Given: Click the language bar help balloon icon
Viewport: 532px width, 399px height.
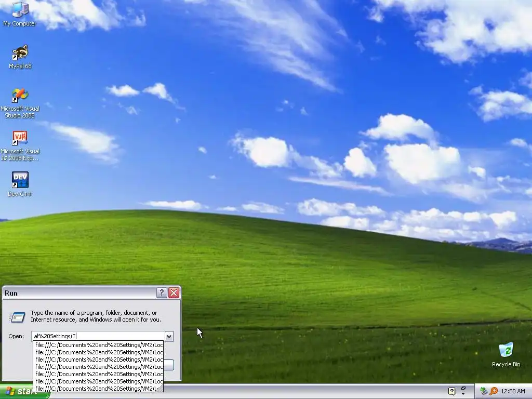Looking at the screenshot, I should coord(451,392).
